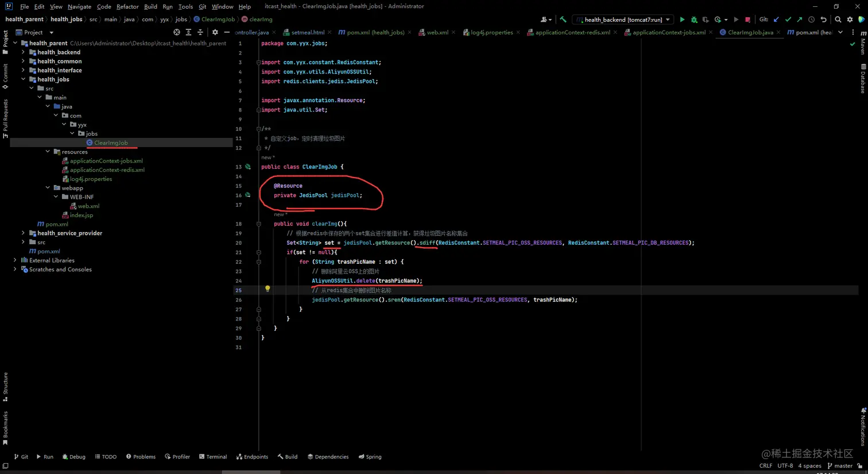Select index.jsp in Project tree
Screen dimensions: 868x474
point(77,215)
